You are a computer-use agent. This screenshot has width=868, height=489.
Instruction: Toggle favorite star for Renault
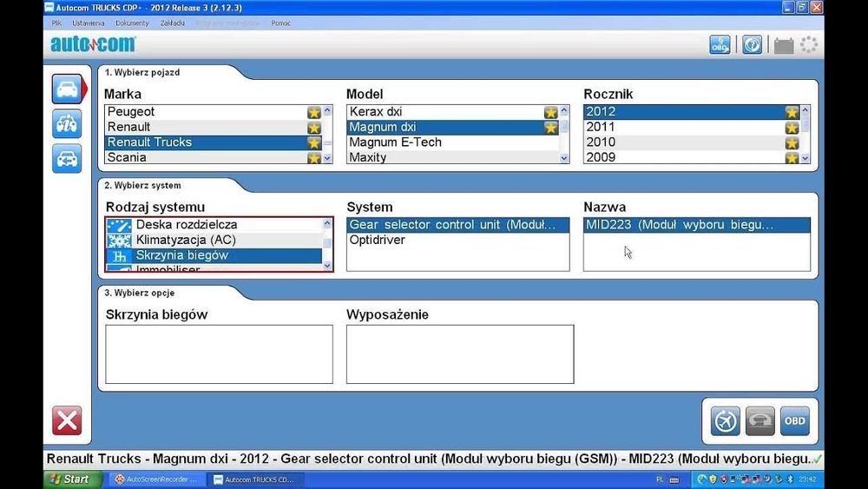[x=314, y=128]
